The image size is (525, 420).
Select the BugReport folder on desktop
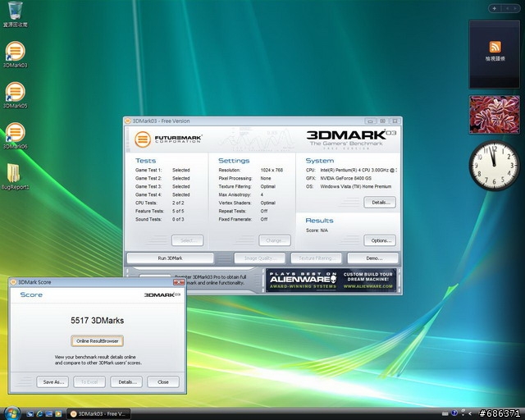[x=15, y=176]
